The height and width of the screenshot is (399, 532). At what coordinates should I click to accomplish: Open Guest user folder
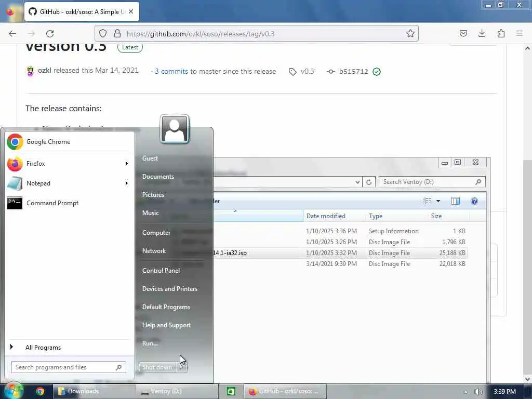(x=150, y=158)
